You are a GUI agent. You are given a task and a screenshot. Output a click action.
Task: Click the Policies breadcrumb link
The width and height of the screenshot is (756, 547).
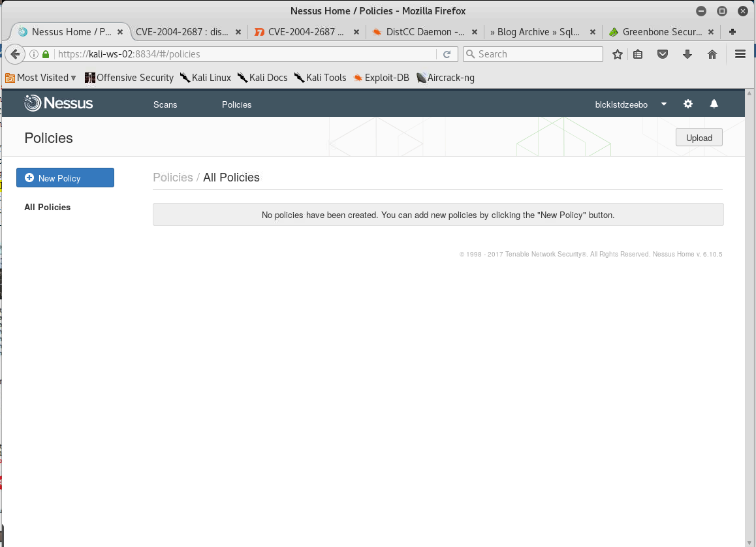pos(172,178)
